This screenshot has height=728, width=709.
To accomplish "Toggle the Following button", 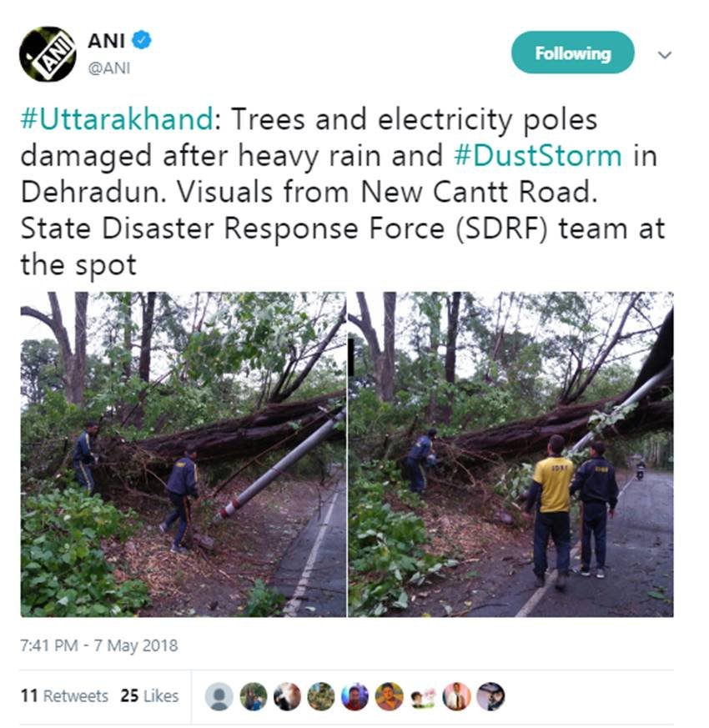I will pos(572,53).
